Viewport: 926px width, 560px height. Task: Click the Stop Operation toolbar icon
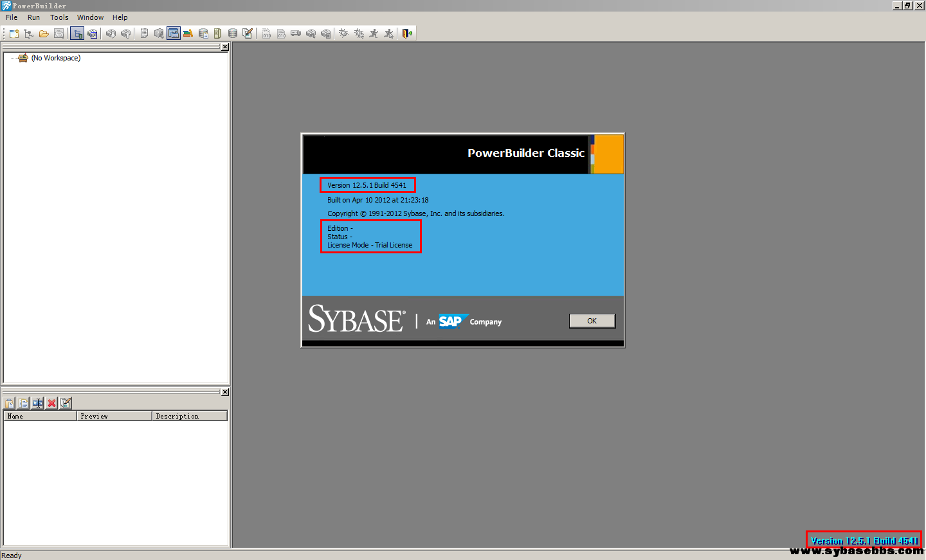click(x=325, y=33)
